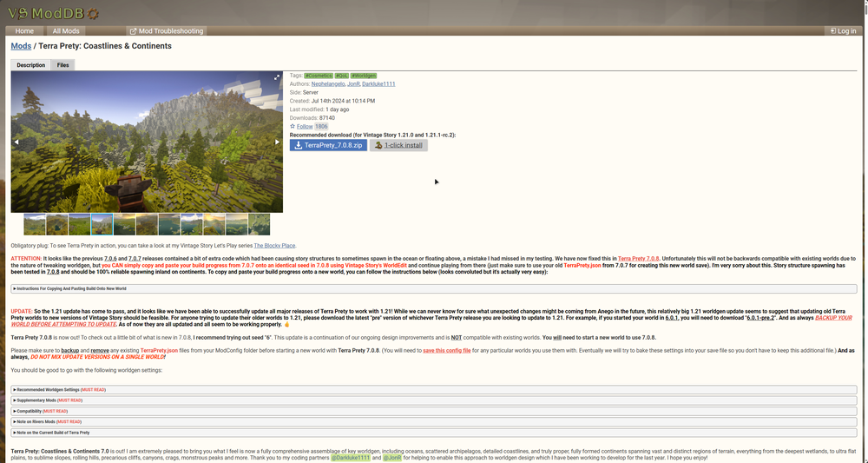Open The Blocky Place link

(274, 245)
